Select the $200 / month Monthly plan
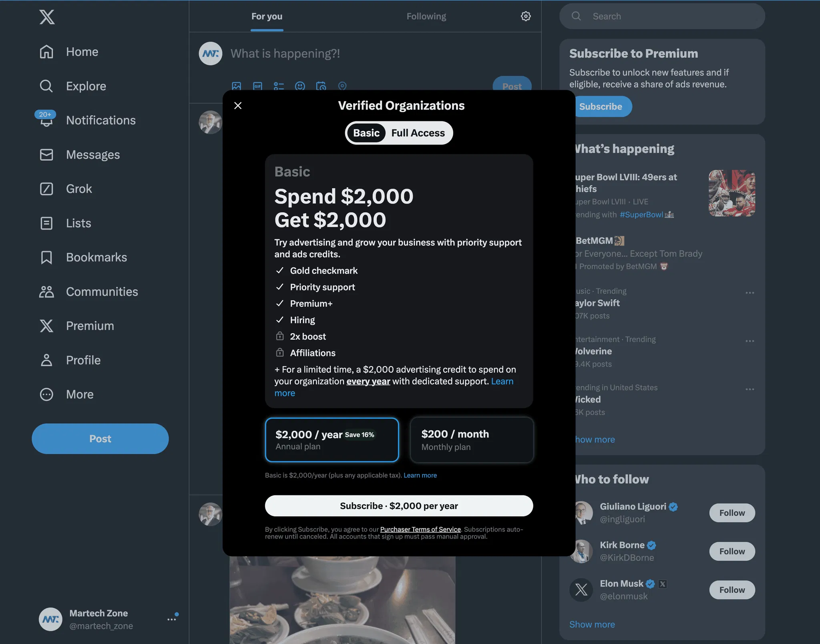The image size is (820, 644). click(x=472, y=440)
